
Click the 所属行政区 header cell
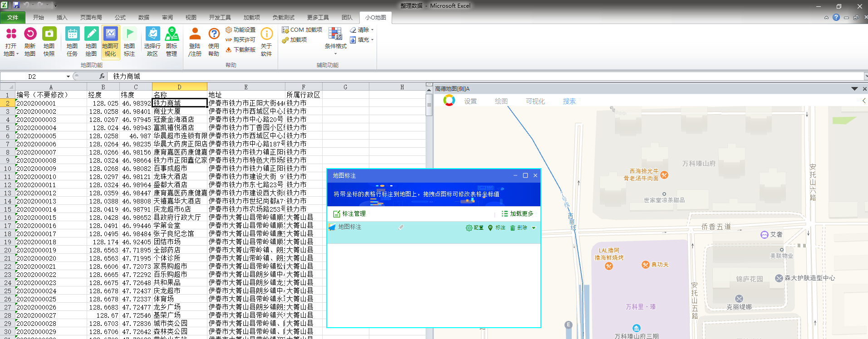[x=304, y=95]
